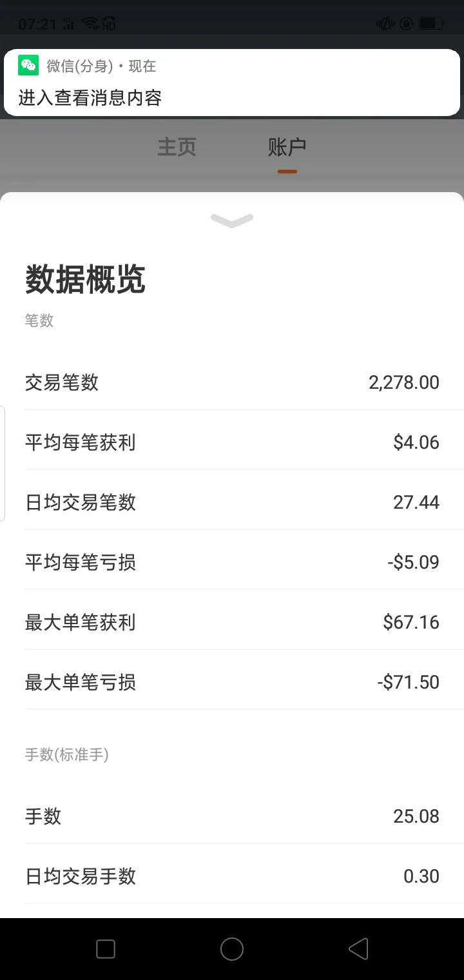Select the 最大单笔亏损 row

pyautogui.click(x=232, y=682)
